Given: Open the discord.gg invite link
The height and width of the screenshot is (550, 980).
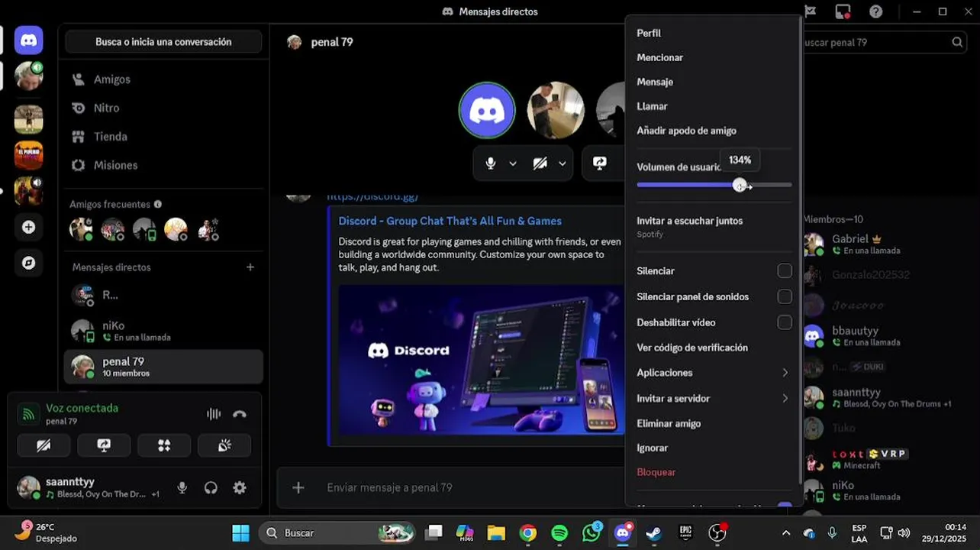Looking at the screenshot, I should pos(372,196).
